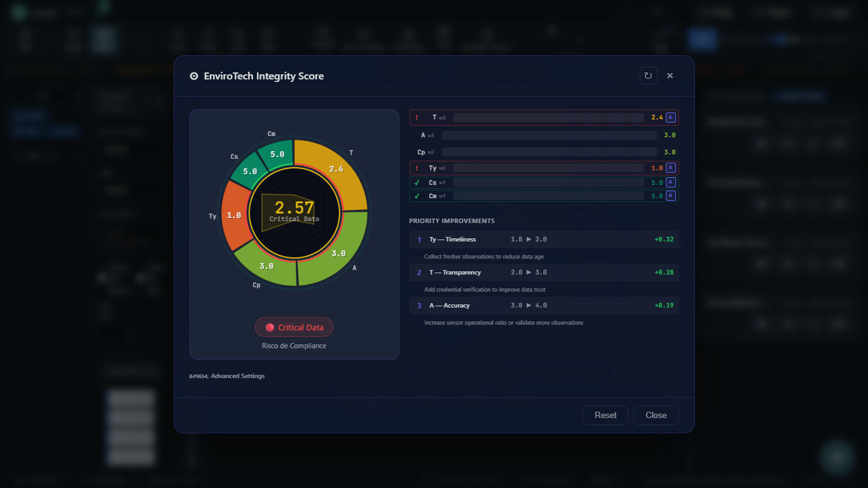The height and width of the screenshot is (488, 868).
Task: Select the Cs segment of the donut chart
Action: [250, 171]
